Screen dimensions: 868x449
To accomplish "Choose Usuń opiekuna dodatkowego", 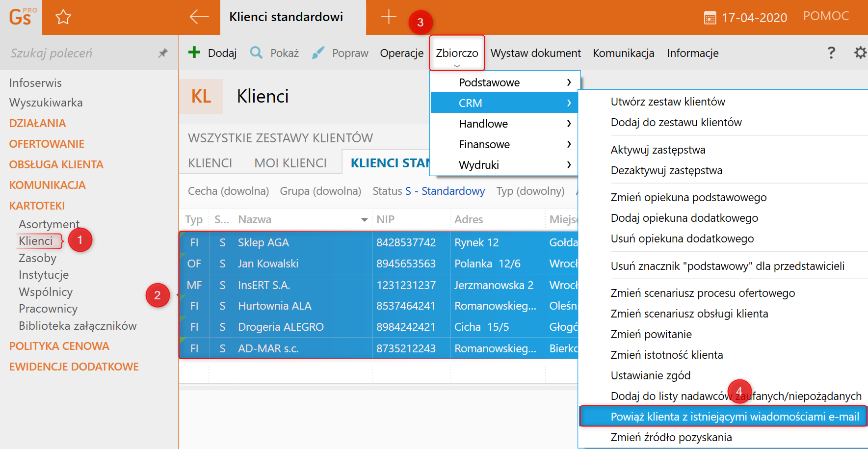I will (x=682, y=238).
